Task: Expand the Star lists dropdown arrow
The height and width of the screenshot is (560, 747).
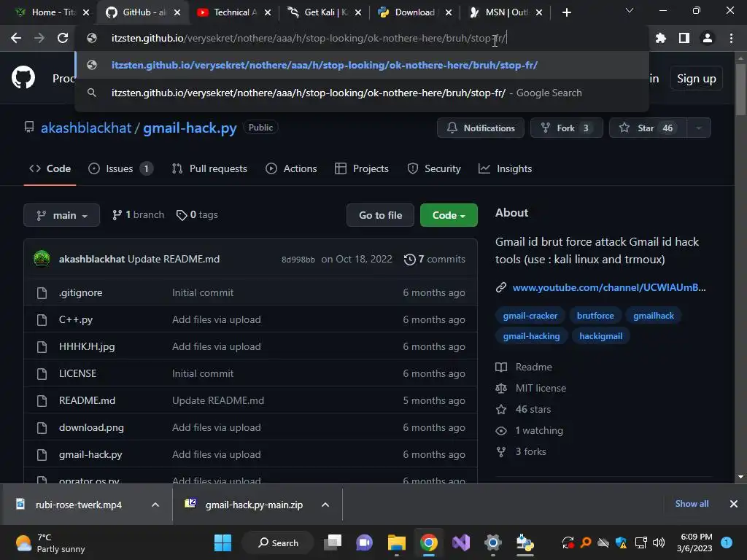Action: (x=699, y=128)
